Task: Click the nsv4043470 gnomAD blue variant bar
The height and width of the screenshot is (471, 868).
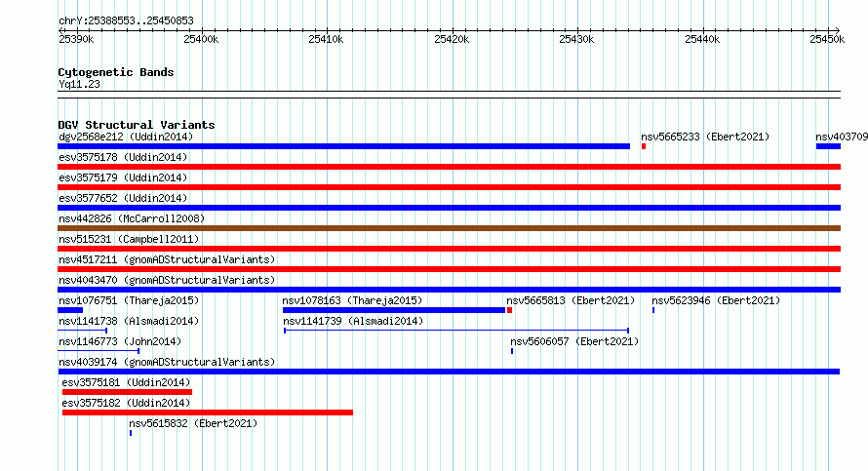Action: [449, 290]
